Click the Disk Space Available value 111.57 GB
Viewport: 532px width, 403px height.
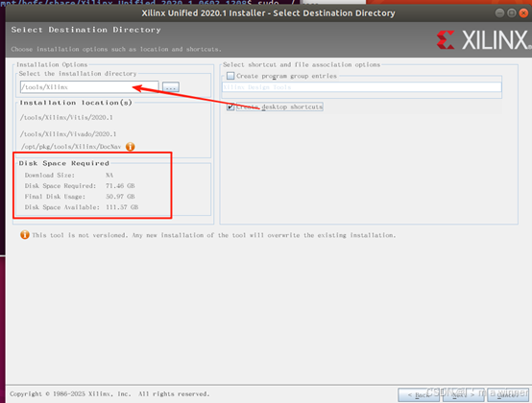122,207
